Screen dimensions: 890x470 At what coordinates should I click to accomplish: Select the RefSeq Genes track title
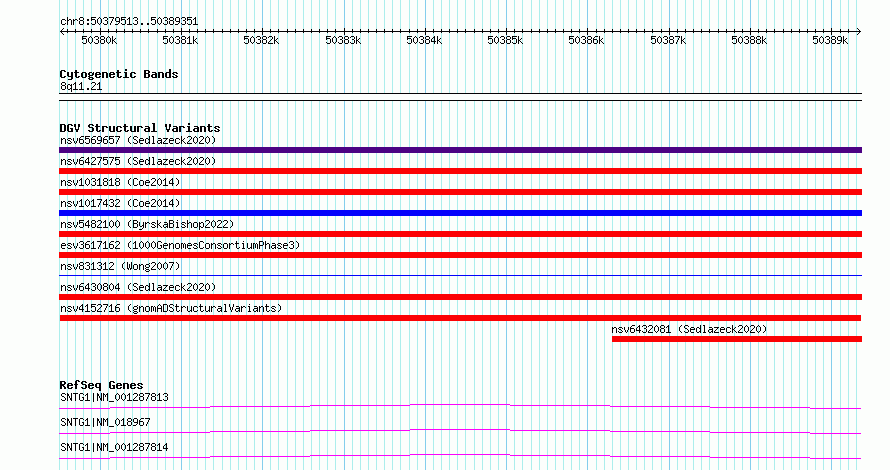[x=101, y=385]
